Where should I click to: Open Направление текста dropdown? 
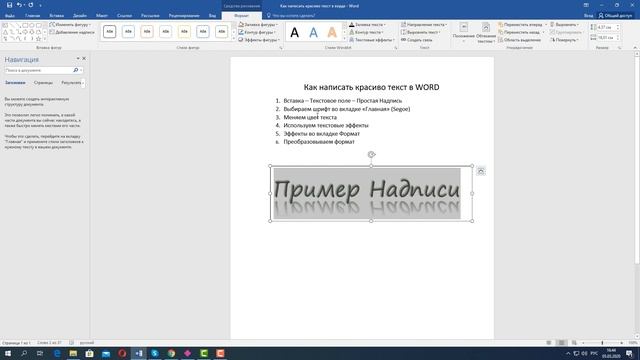[x=424, y=25]
